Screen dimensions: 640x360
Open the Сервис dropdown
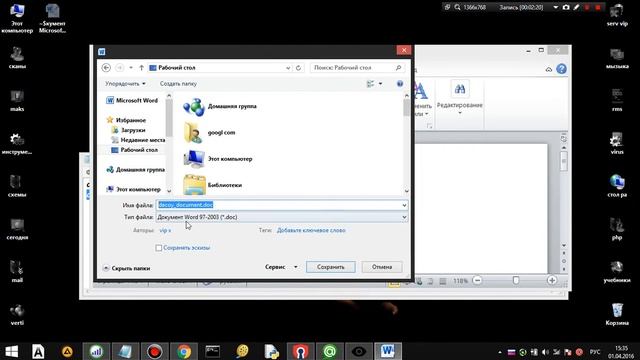coord(281,267)
